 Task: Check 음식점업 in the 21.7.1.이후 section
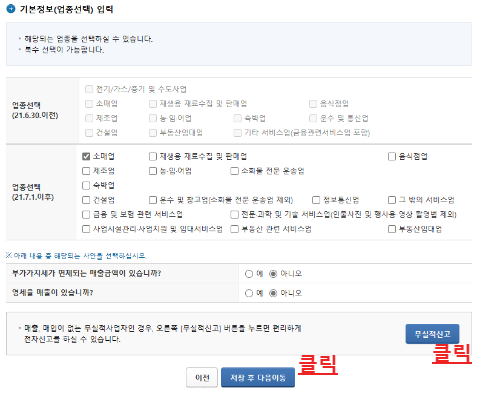click(392, 156)
